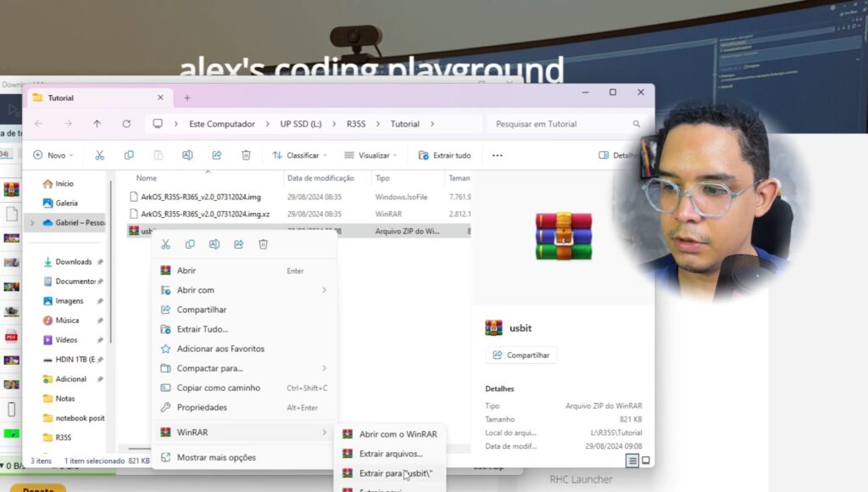Click the Cut icon in Explorer toolbar
The height and width of the screenshot is (492, 868).
point(100,155)
